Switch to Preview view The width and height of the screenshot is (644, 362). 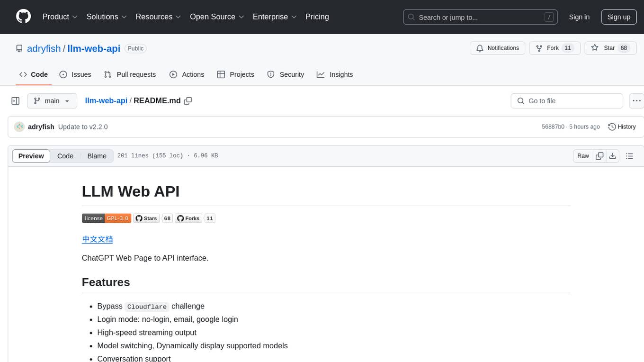(31, 156)
